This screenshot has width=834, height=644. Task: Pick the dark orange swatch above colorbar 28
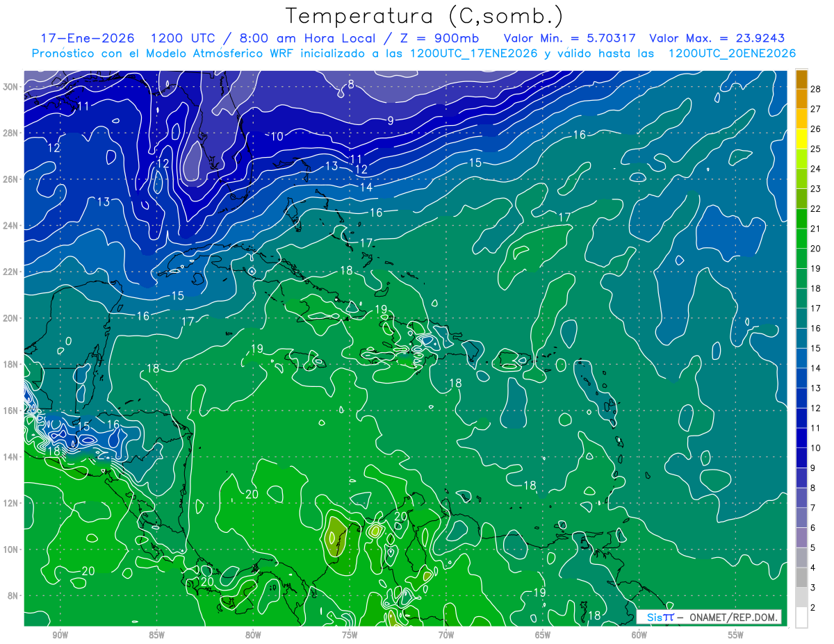pos(802,79)
